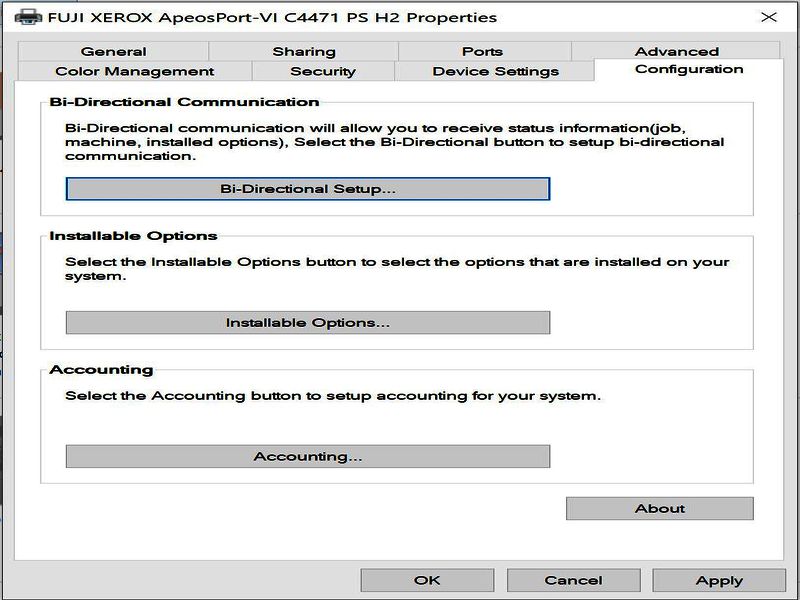Open the Color Management tab
The width and height of the screenshot is (800, 600).
pyautogui.click(x=134, y=71)
